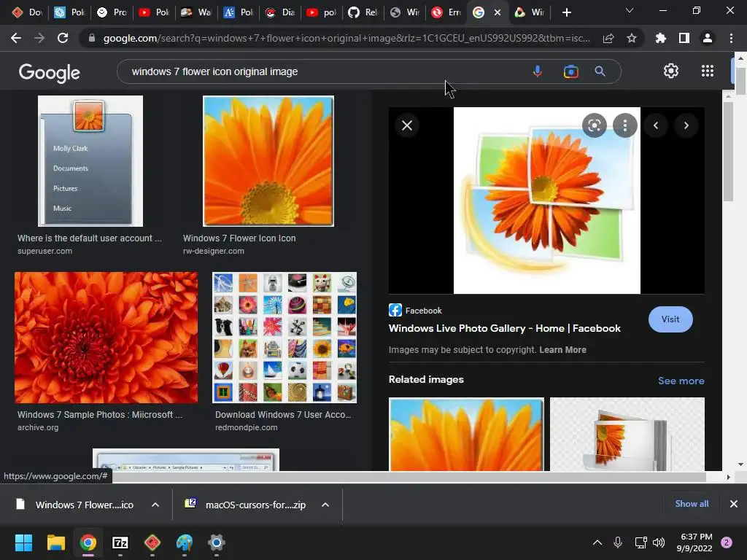The height and width of the screenshot is (560, 747).
Task: Switch to the GitHub 'Rel' tab
Action: click(363, 12)
